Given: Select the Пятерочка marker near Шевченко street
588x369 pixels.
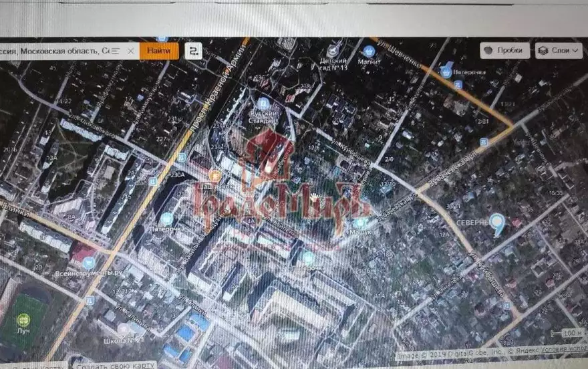Looking at the screenshot, I should (446, 72).
